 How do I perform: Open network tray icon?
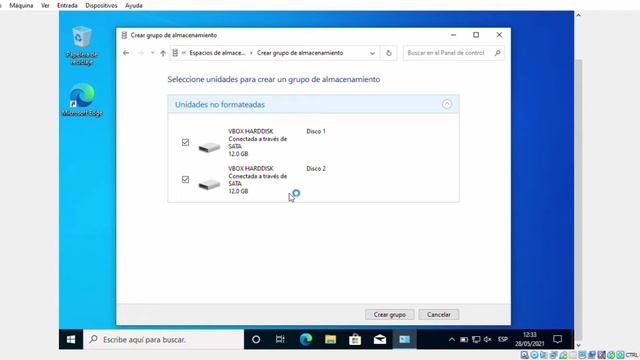coord(476,339)
